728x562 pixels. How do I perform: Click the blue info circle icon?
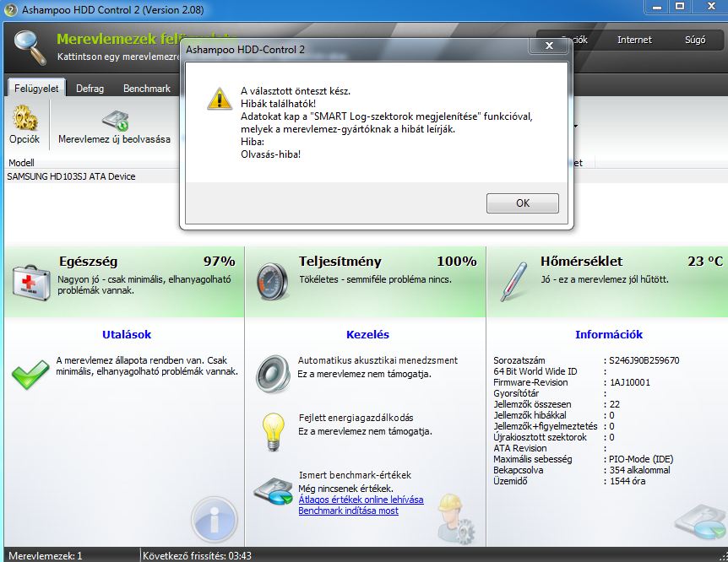tap(214, 520)
